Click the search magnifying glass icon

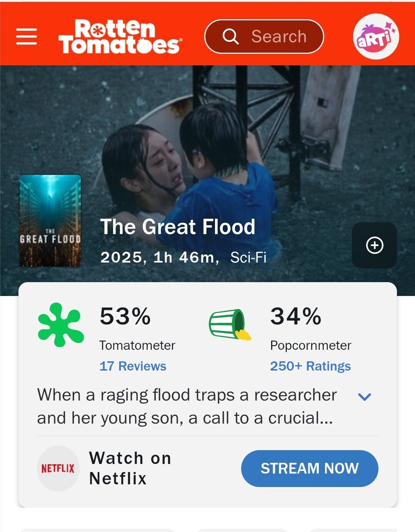[230, 37]
